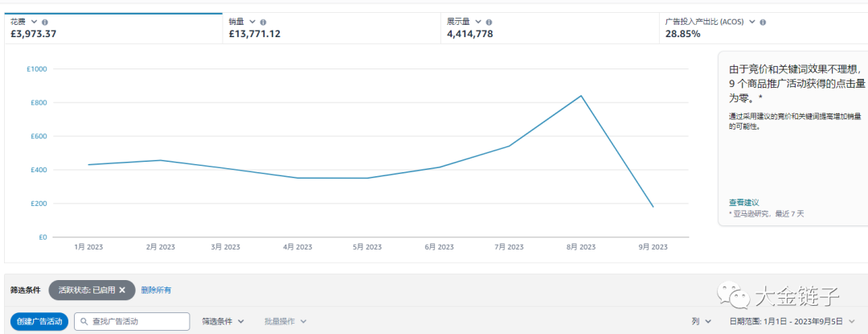
Task: Open the 销量 metric dropdown arrow
Action: (x=252, y=22)
